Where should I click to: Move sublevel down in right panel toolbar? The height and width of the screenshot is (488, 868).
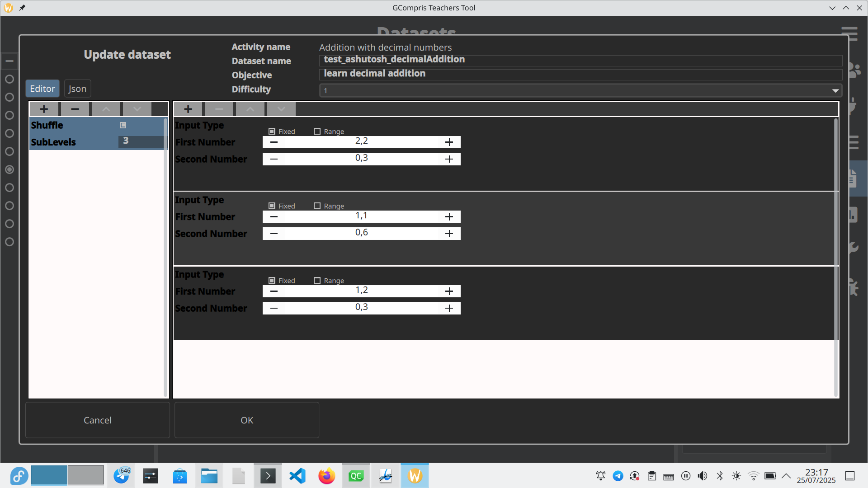point(281,109)
